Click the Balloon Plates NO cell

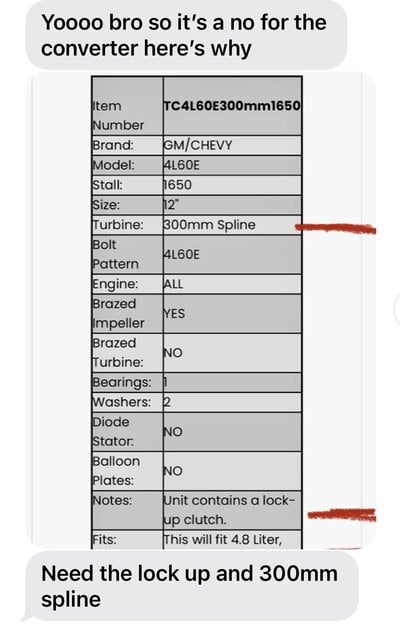232,471
